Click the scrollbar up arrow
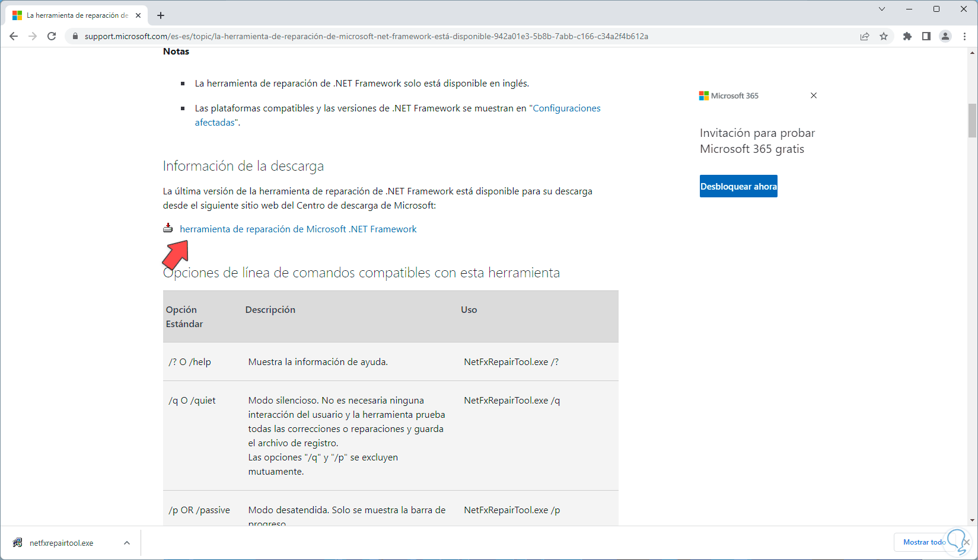Screen dimensions: 978x560 click(972, 53)
